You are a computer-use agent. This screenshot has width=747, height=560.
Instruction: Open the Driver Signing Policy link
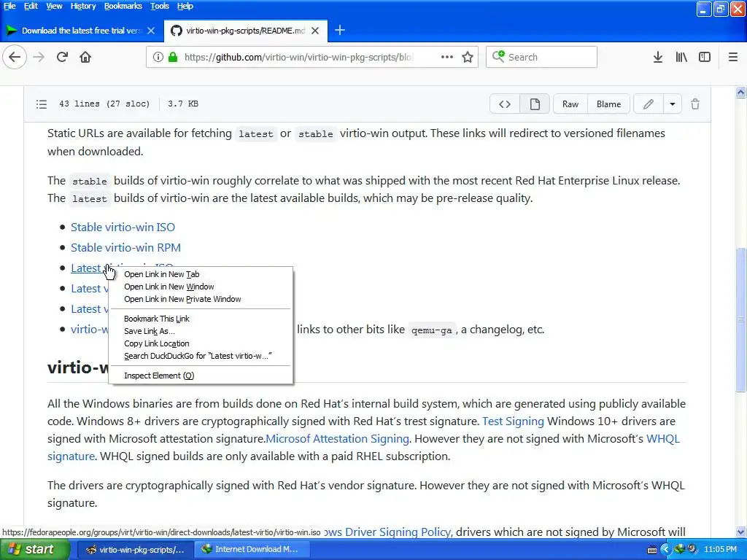pyautogui.click(x=387, y=532)
